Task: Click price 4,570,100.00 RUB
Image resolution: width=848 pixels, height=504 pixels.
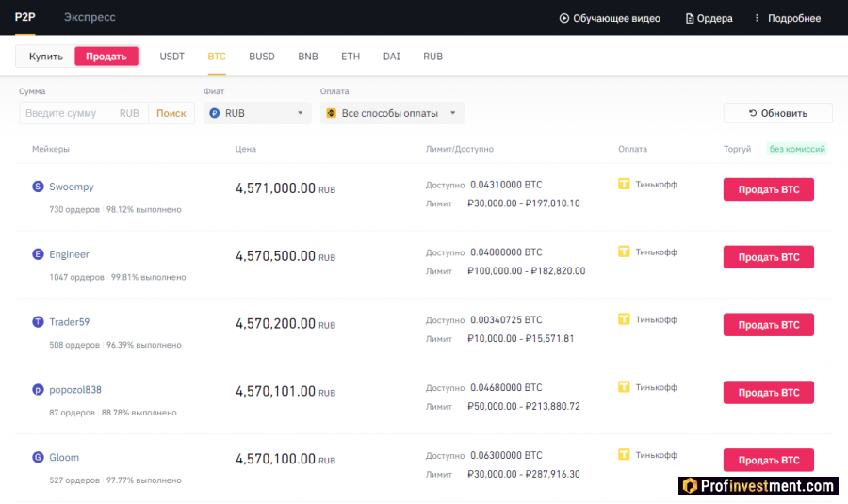Action: click(285, 459)
